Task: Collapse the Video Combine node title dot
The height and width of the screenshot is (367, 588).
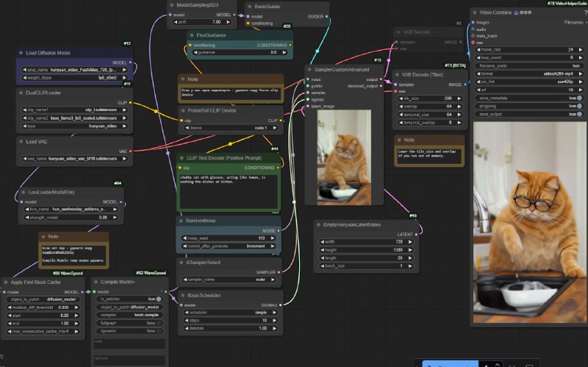Action: click(474, 13)
